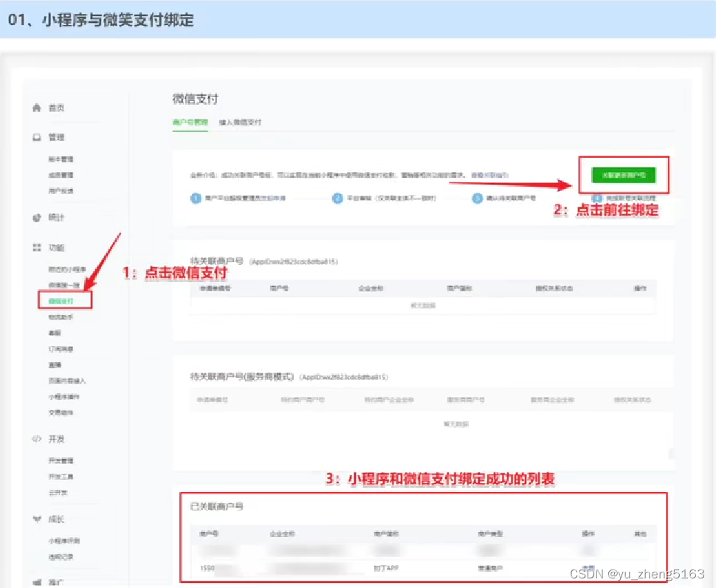This screenshot has height=588, width=716.
Task: Click the 普通商户 cell in the 1550 row
Action: click(490, 568)
